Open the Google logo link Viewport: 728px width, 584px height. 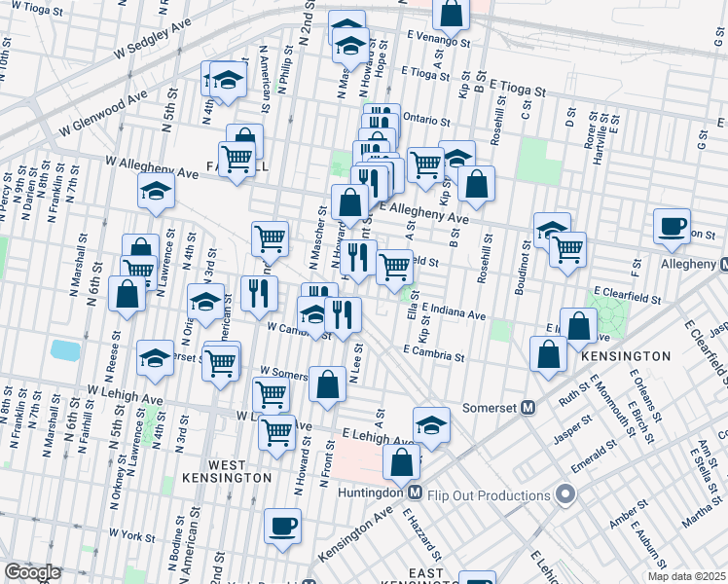[32, 572]
